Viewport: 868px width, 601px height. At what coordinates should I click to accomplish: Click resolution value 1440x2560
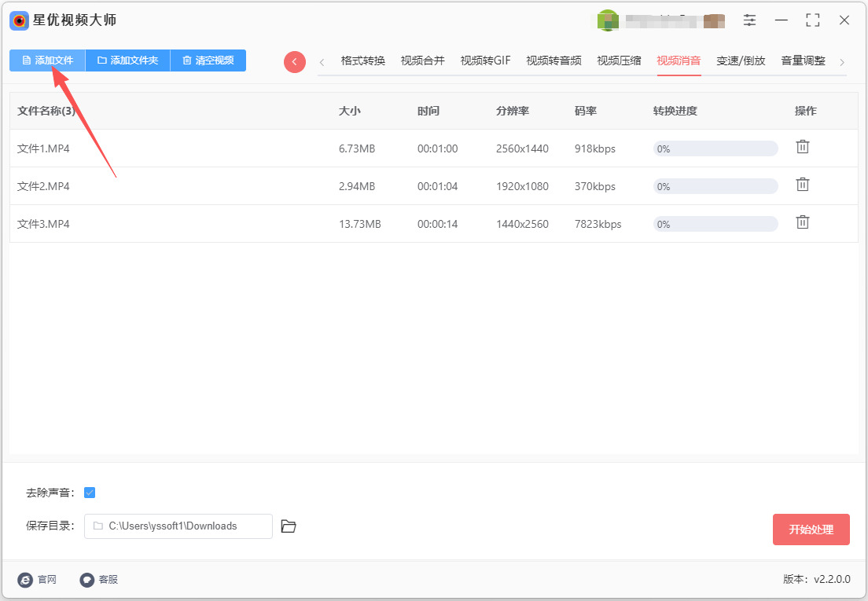coord(523,224)
